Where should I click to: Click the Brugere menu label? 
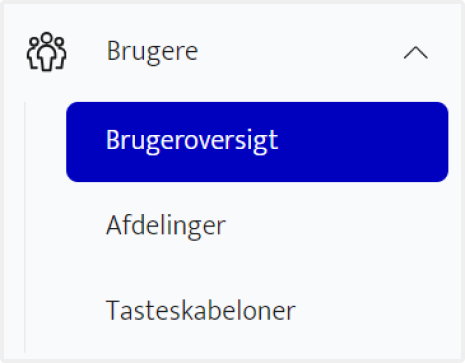(152, 52)
